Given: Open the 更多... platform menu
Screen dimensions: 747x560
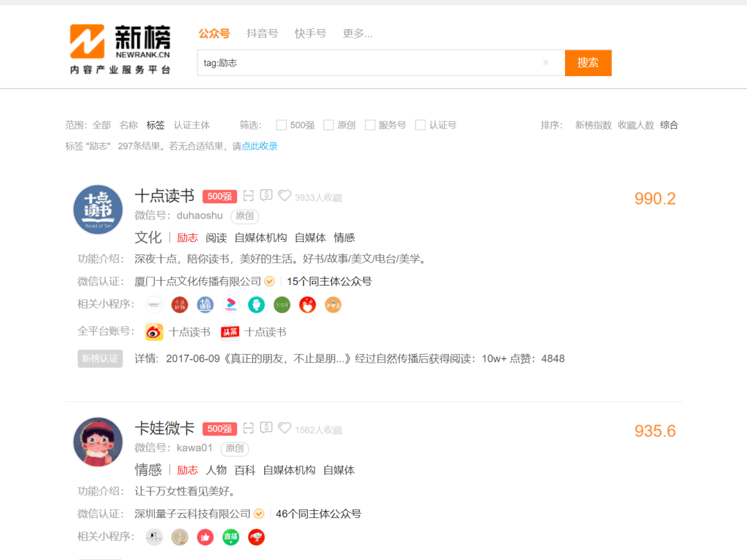Looking at the screenshot, I should [358, 33].
